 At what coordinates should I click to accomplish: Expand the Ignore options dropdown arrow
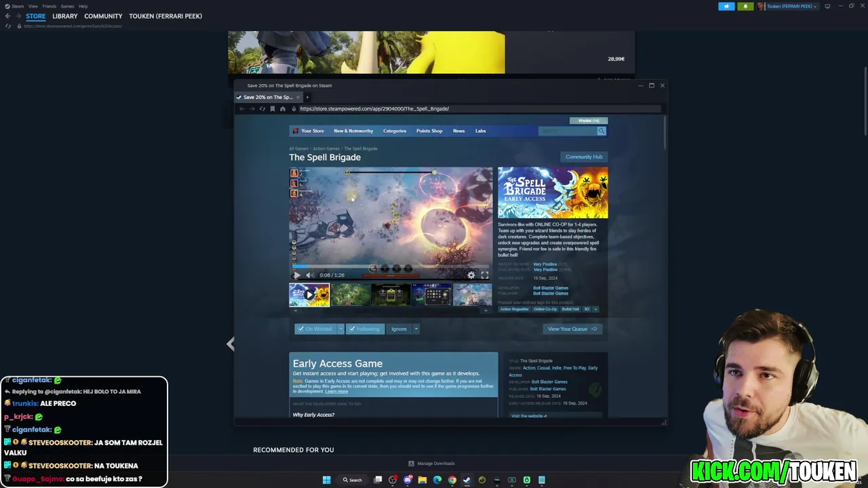[x=416, y=329]
